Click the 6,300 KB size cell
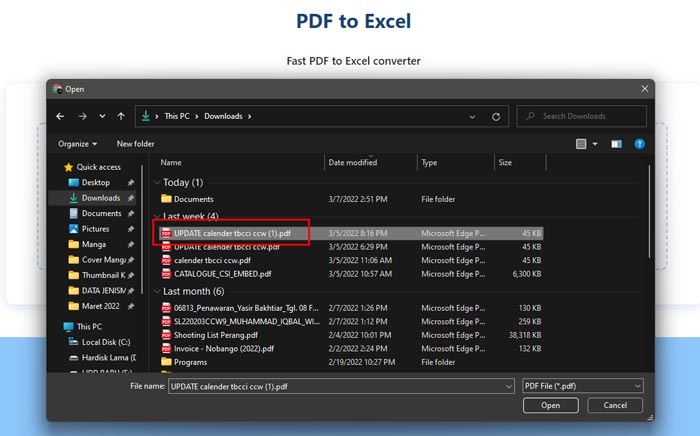 (x=527, y=274)
